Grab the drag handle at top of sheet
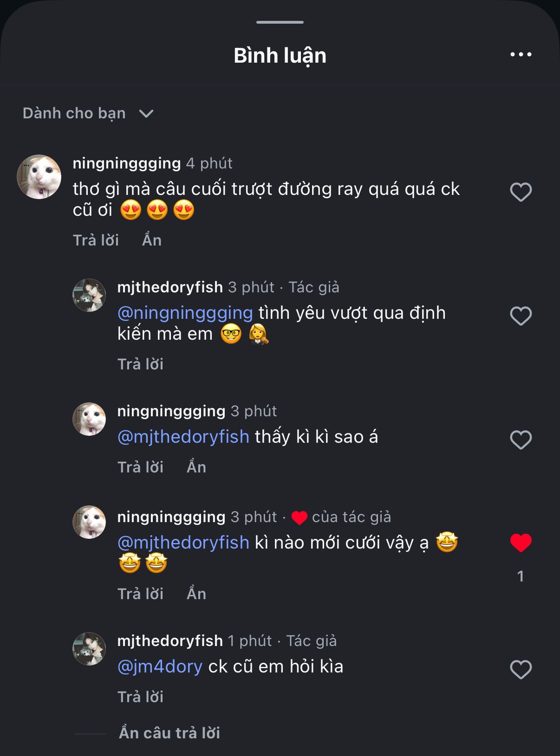 coord(280,22)
